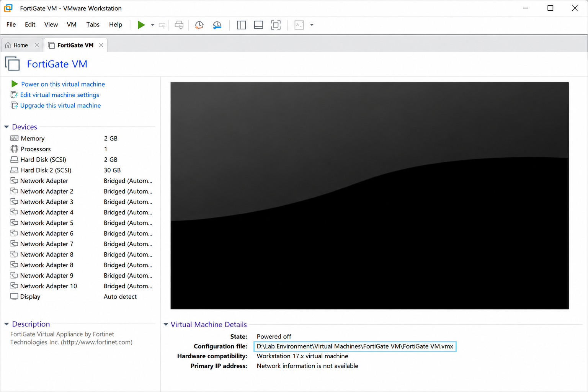Click Edit virtual machine settings link
The width and height of the screenshot is (588, 392).
point(59,95)
